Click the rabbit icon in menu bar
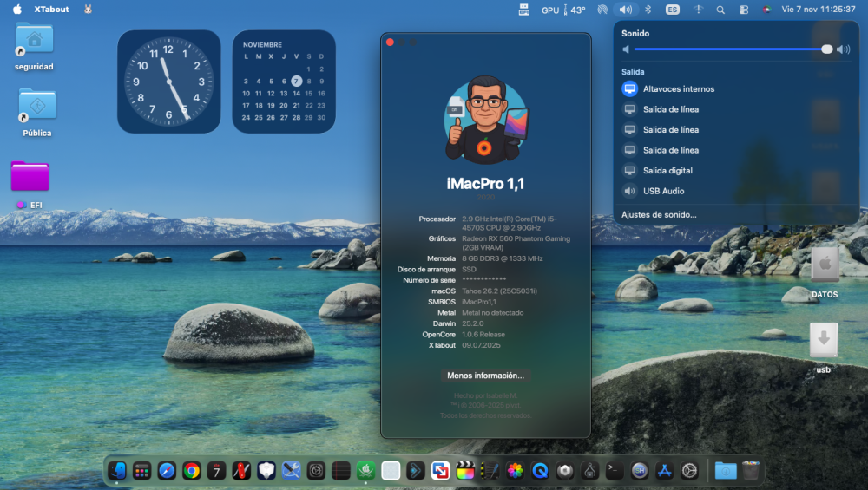Screen dimensions: 868x490 [88, 10]
